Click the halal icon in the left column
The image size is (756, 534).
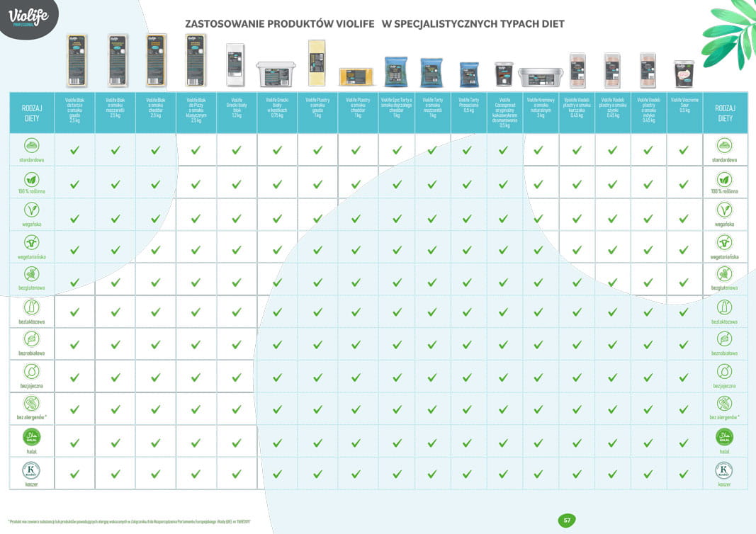click(31, 436)
